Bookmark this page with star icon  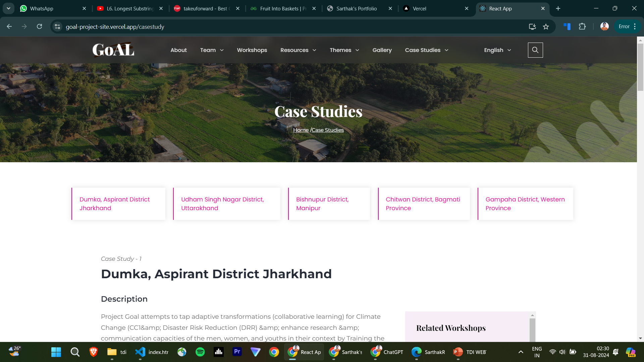click(546, 26)
